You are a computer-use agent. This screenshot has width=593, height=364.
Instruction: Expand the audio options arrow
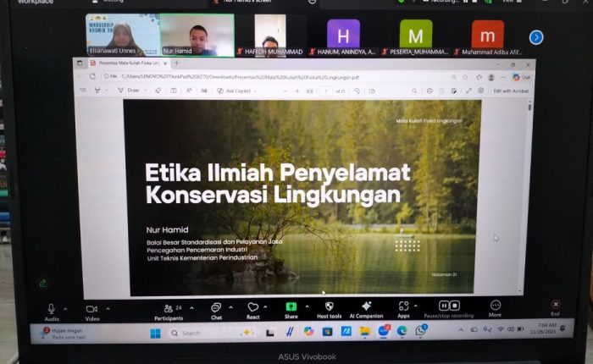68,308
